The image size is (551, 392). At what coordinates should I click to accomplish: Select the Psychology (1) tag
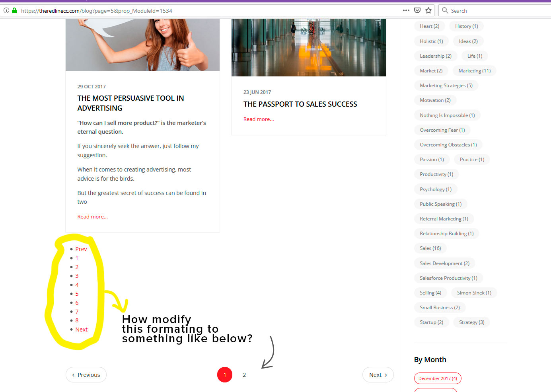(436, 189)
